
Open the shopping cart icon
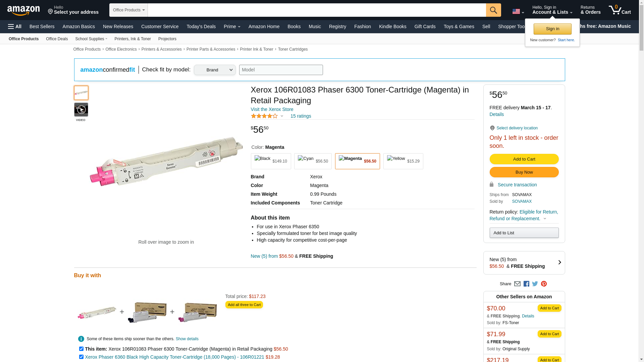pyautogui.click(x=620, y=10)
